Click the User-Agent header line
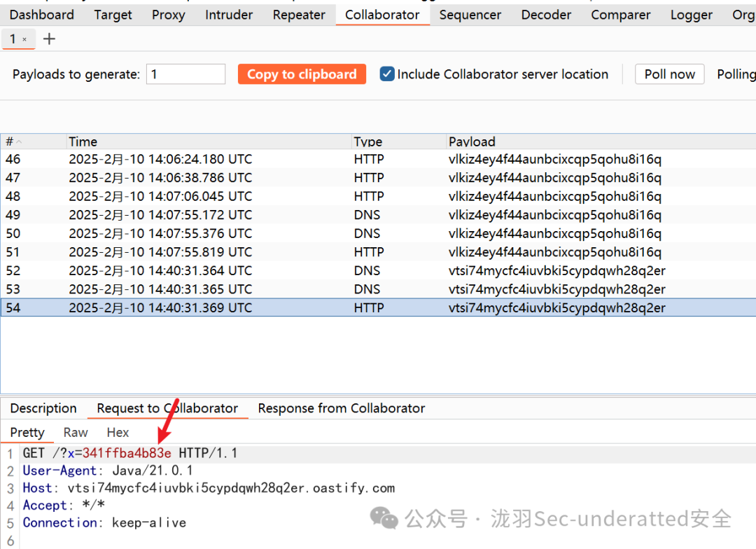This screenshot has height=549, width=756. (x=108, y=471)
